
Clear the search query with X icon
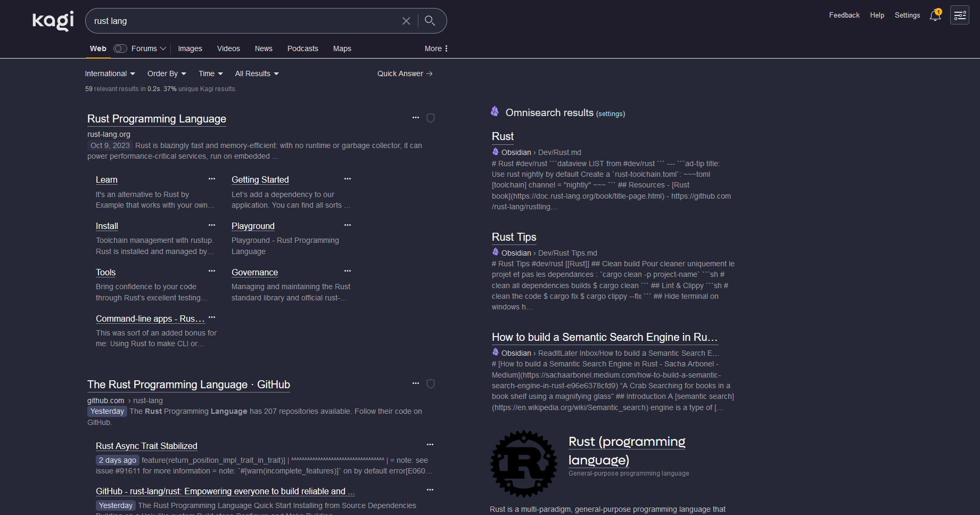point(406,21)
